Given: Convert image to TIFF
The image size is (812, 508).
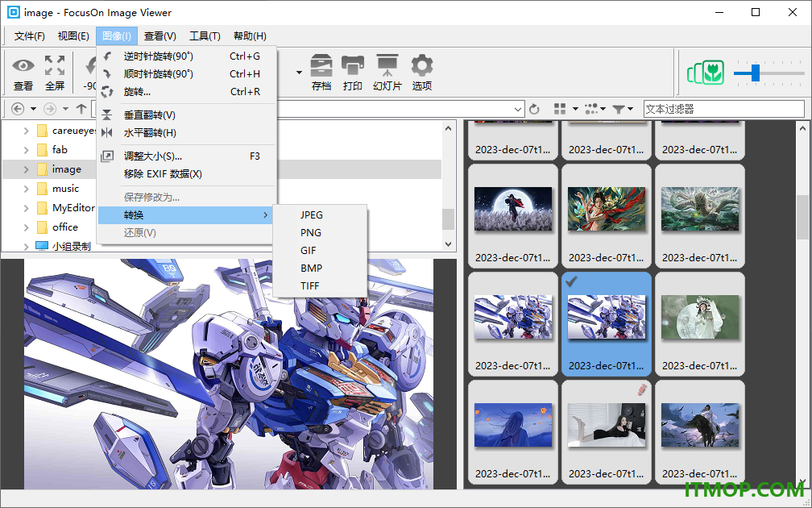Looking at the screenshot, I should coord(320,285).
